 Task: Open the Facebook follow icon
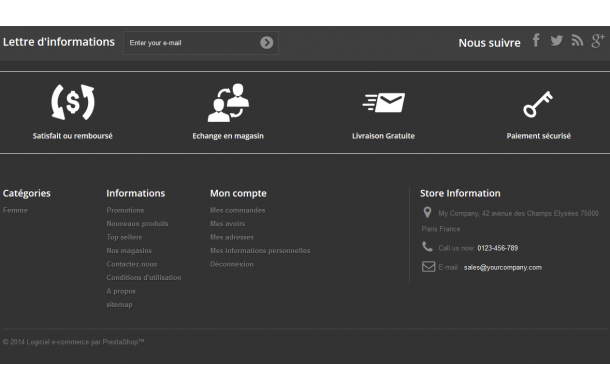tap(536, 40)
